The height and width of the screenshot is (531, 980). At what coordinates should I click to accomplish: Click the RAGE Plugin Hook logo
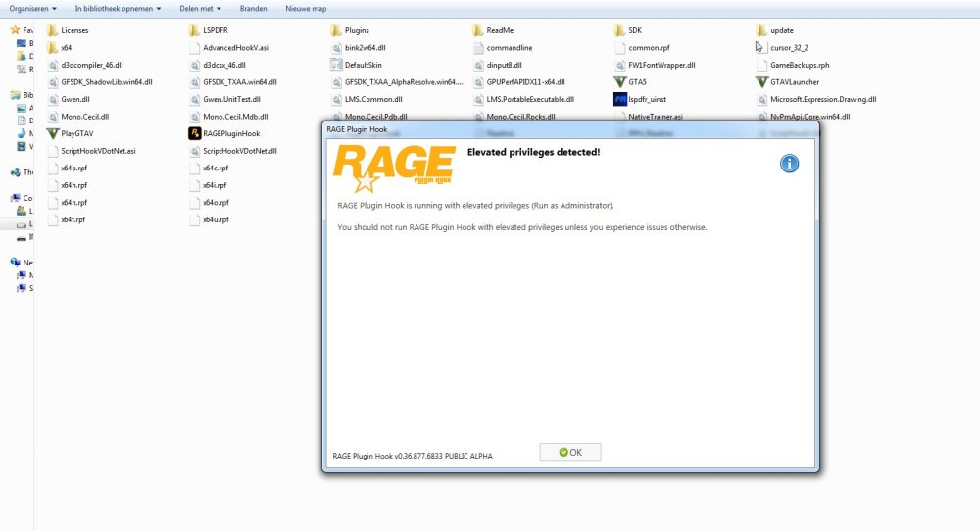coord(394,169)
